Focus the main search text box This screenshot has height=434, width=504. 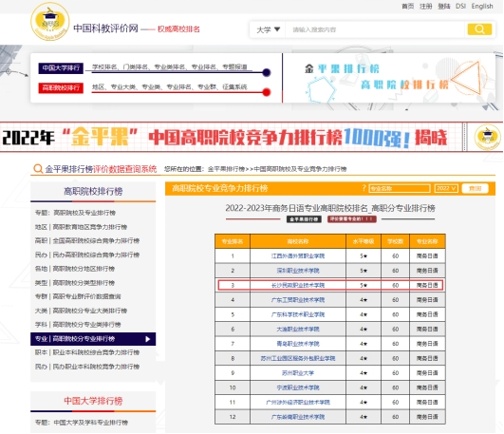(376, 29)
